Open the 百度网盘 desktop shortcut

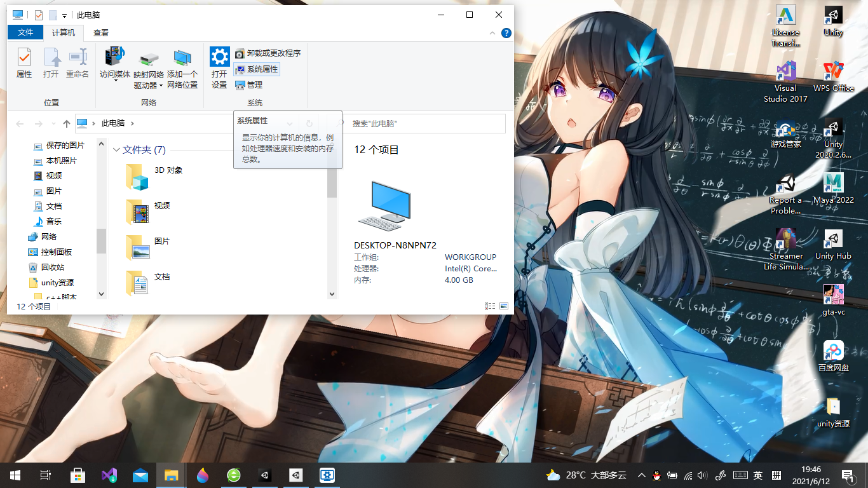click(834, 356)
